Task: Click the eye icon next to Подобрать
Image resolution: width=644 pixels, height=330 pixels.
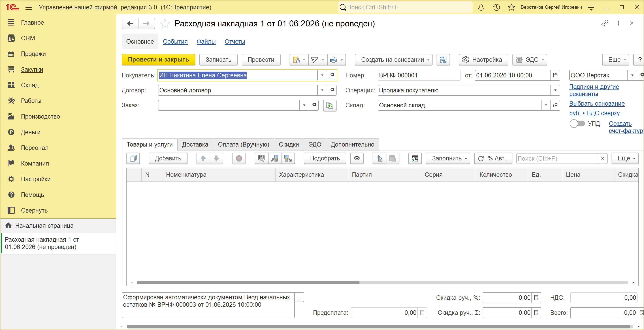Action: tap(357, 158)
